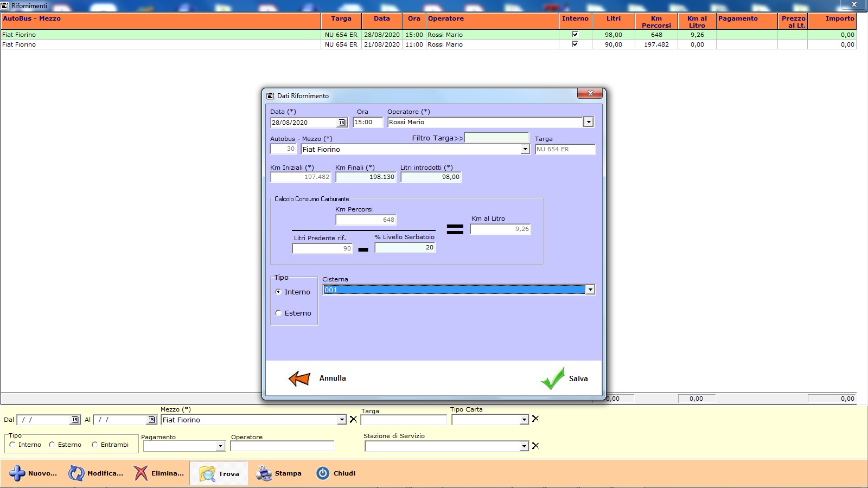This screenshot has height=488, width=868.
Task: Click the Km Finali field
Action: [366, 177]
